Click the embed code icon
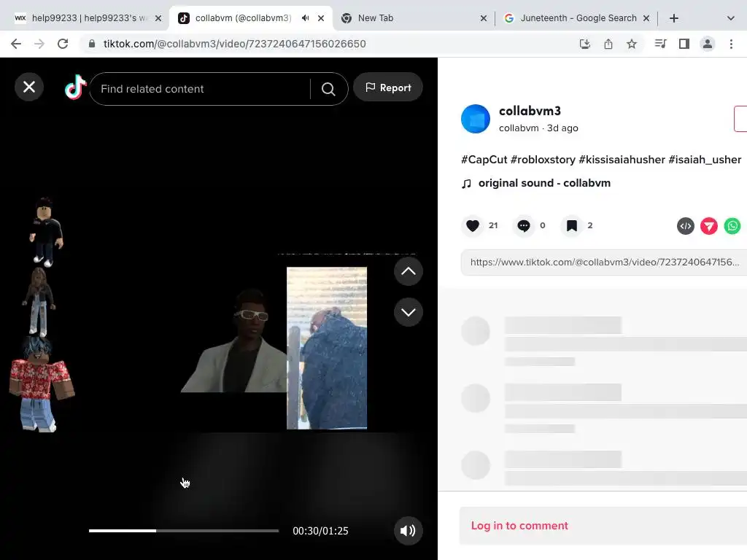 [x=686, y=226]
